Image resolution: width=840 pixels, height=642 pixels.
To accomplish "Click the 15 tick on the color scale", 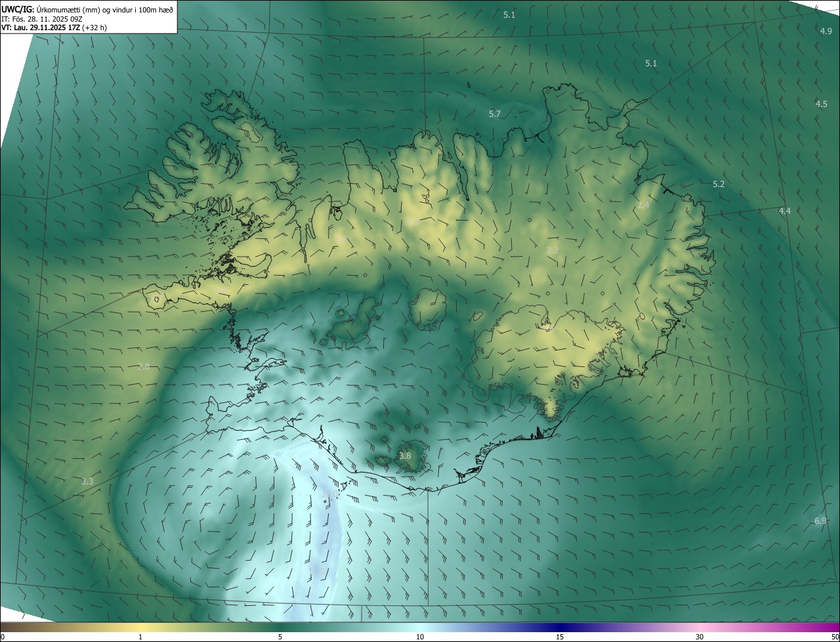I will pos(560,637).
